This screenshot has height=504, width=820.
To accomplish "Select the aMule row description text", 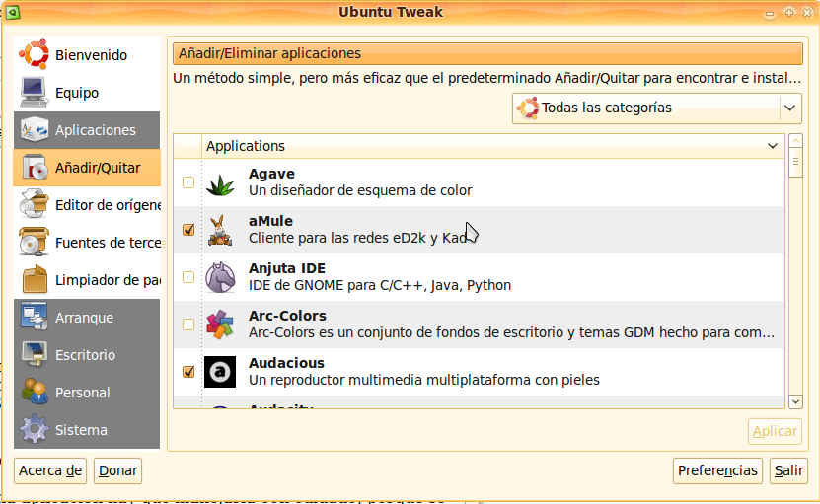I will tap(358, 239).
